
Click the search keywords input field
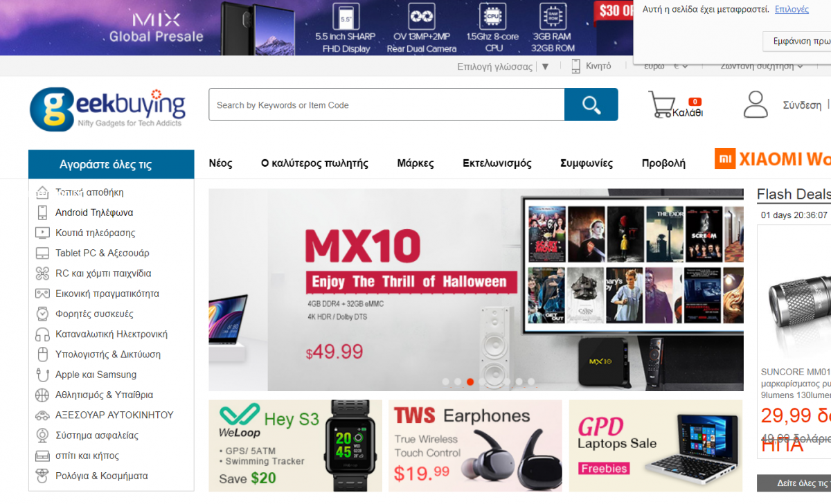386,105
